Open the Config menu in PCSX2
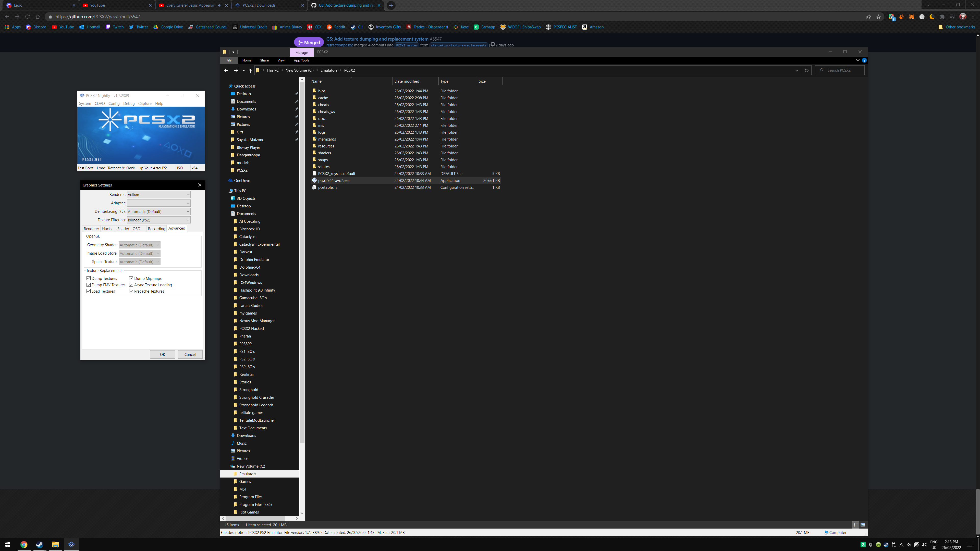This screenshot has height=551, width=980. click(x=113, y=103)
